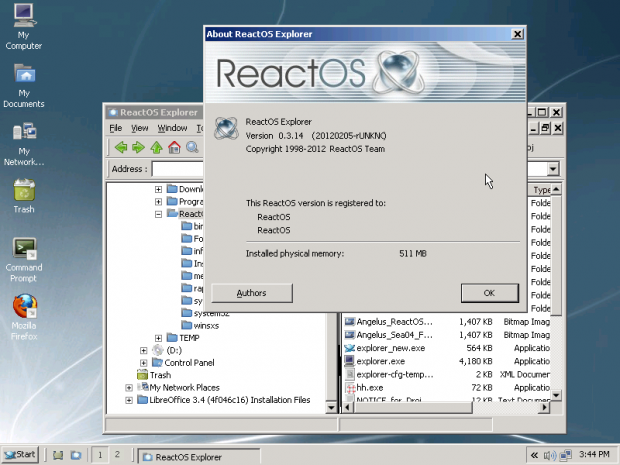Go forward with the green right arrow
The image size is (620, 465).
138,147
